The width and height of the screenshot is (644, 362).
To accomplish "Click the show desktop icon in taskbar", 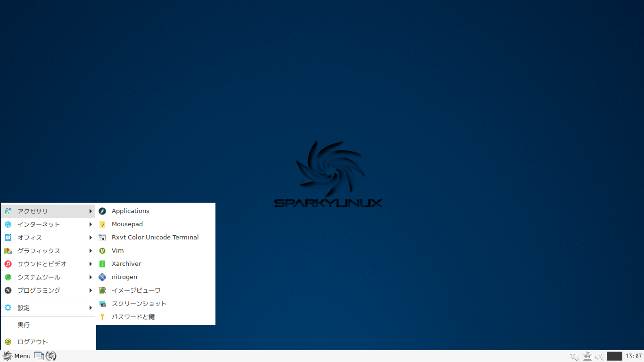I will click(39, 356).
